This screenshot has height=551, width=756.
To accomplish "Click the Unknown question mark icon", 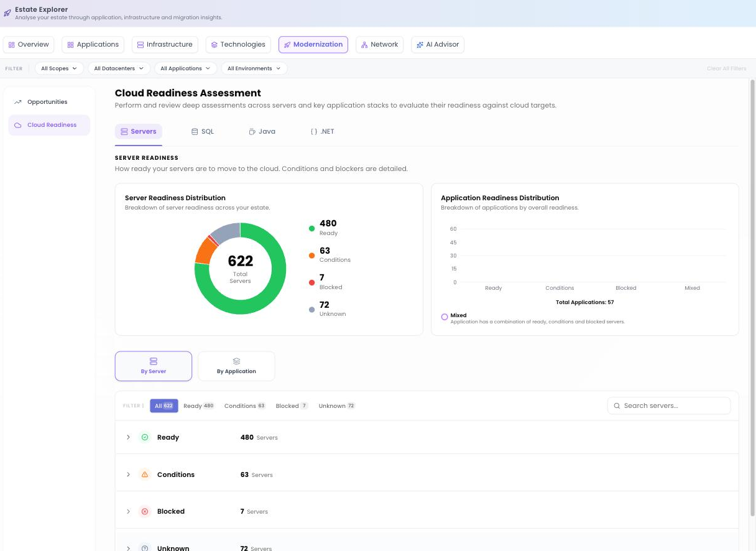I will [145, 548].
